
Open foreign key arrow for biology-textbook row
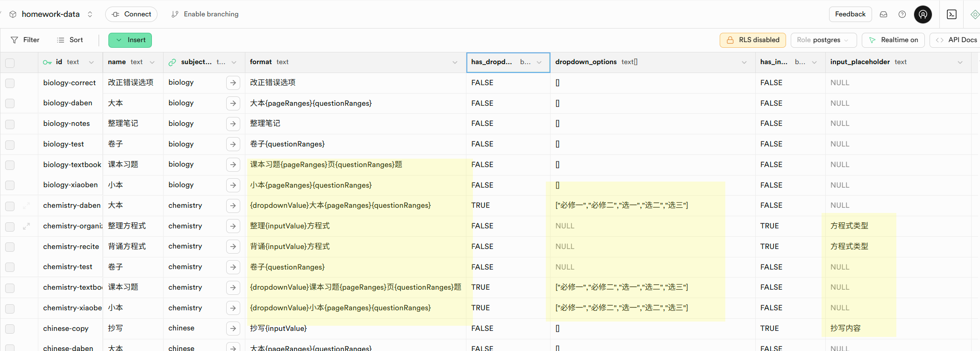pos(233,165)
